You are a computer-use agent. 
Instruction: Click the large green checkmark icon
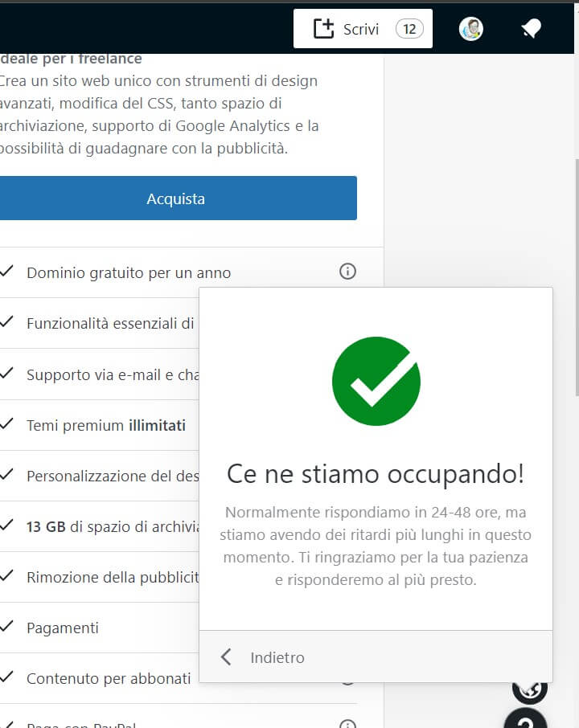point(376,381)
